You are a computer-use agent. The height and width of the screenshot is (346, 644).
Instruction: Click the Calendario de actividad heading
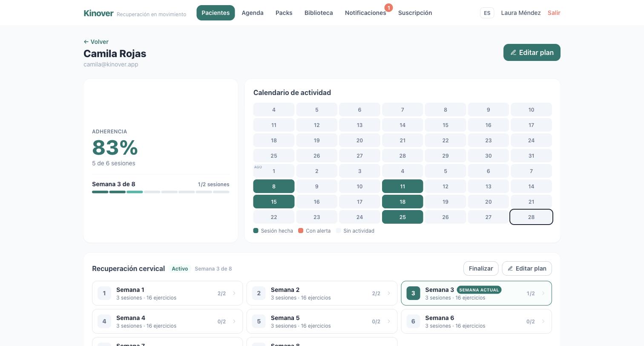click(x=292, y=92)
